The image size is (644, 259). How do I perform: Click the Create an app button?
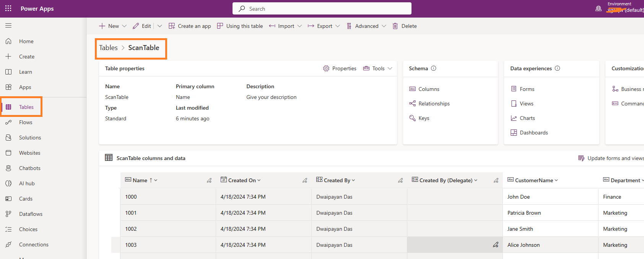tap(190, 26)
